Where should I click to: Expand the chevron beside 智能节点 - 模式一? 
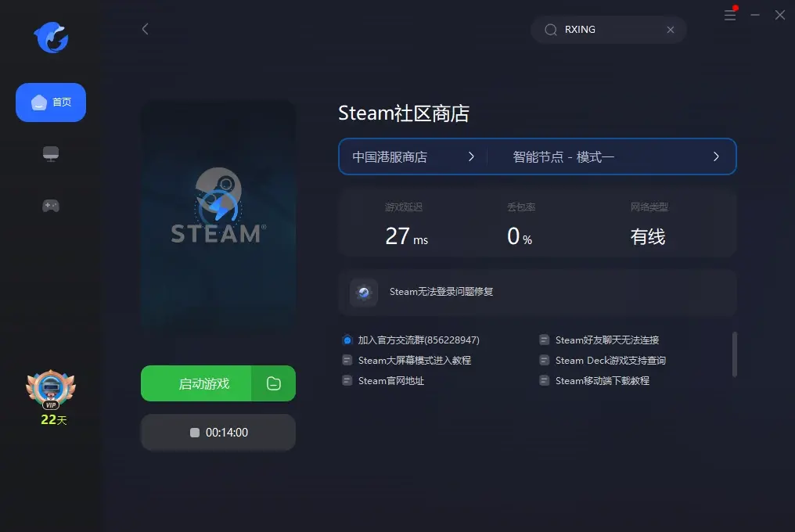click(x=716, y=156)
